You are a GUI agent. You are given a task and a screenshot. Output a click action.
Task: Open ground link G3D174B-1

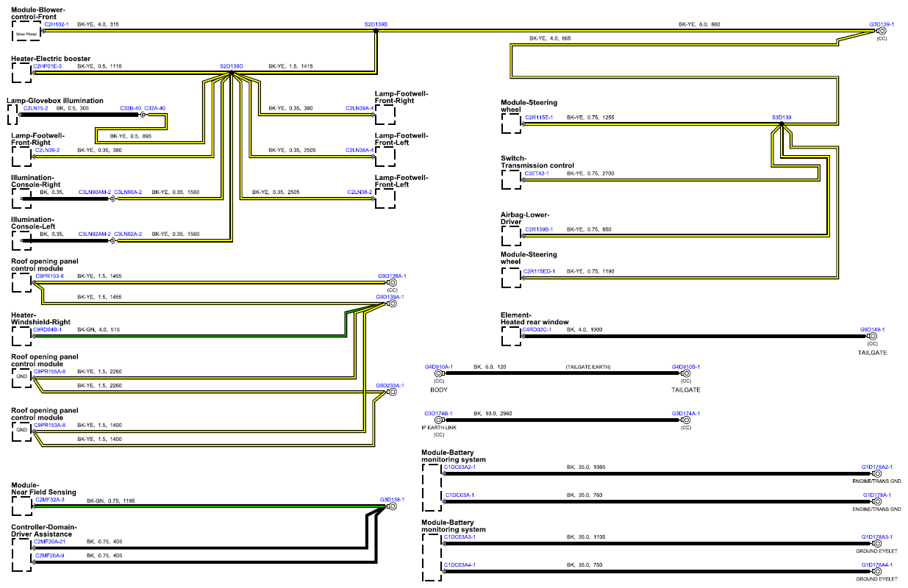tap(439, 414)
